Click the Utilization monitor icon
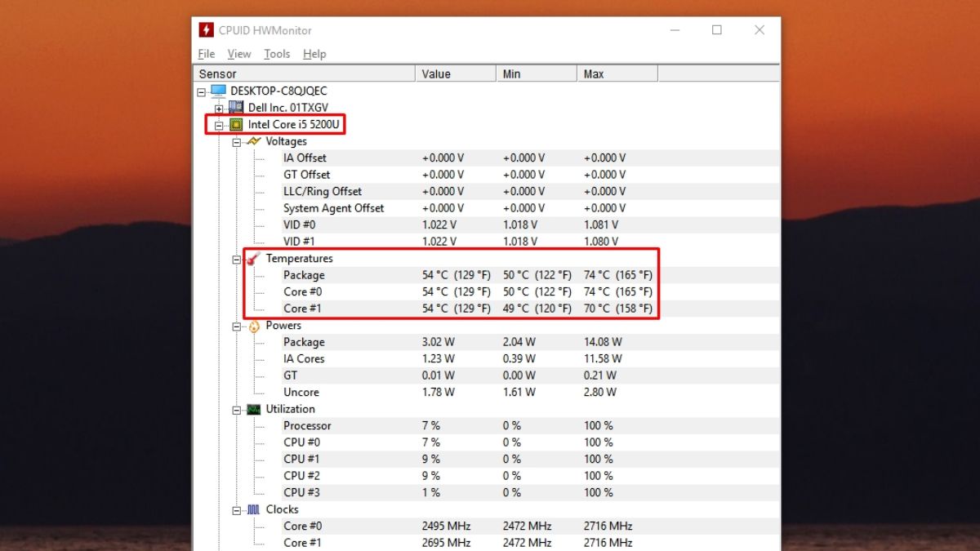The width and height of the screenshot is (980, 551). [254, 409]
